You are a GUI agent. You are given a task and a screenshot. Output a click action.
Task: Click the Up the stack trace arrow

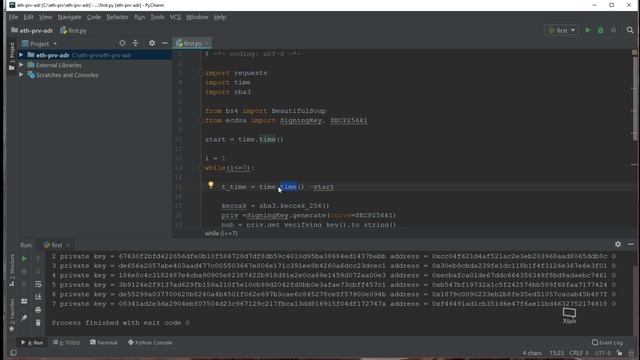38,259
